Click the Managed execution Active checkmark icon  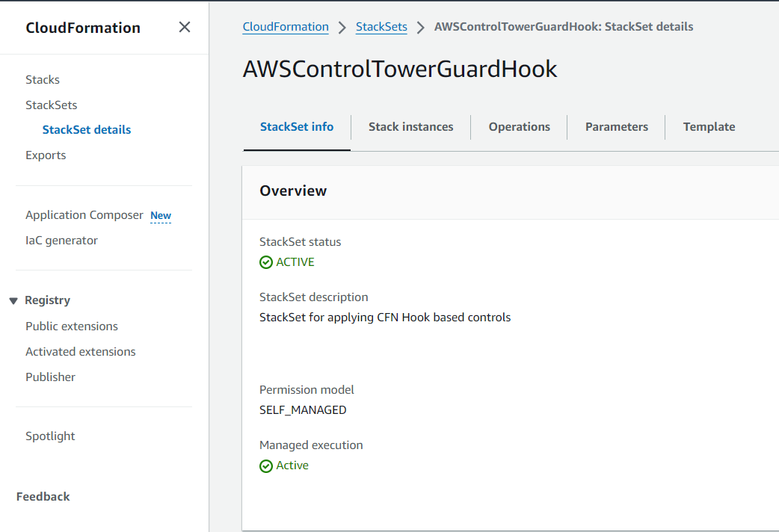(x=266, y=466)
